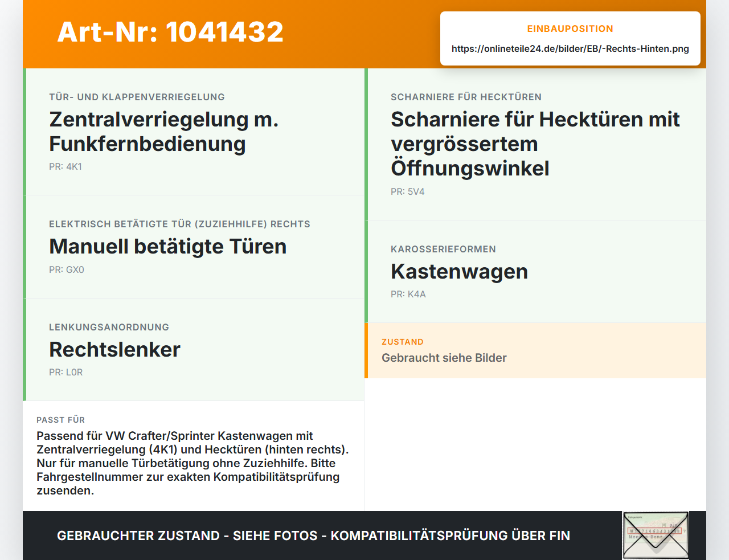Click the EINBAUPOSITION label
The height and width of the screenshot is (560, 729).
click(x=570, y=28)
